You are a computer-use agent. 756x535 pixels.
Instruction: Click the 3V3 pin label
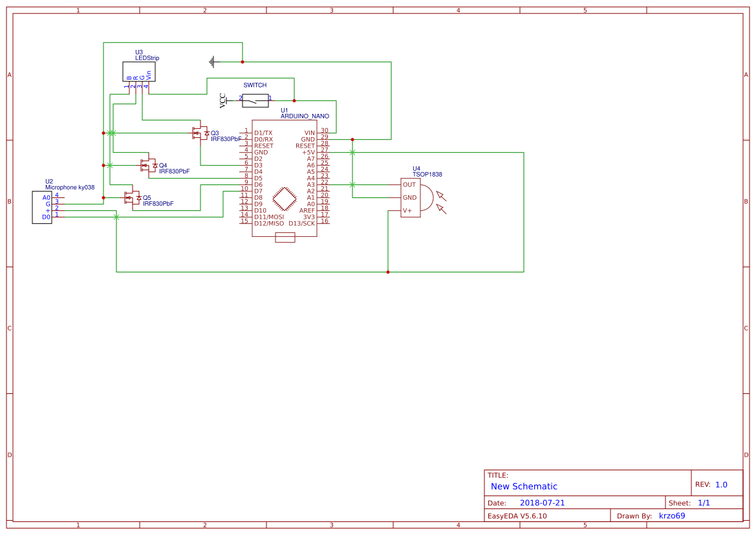(x=309, y=217)
